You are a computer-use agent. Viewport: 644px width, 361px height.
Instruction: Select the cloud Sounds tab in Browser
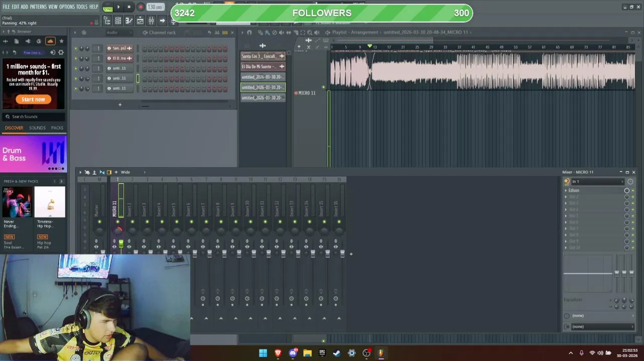[x=50, y=41]
